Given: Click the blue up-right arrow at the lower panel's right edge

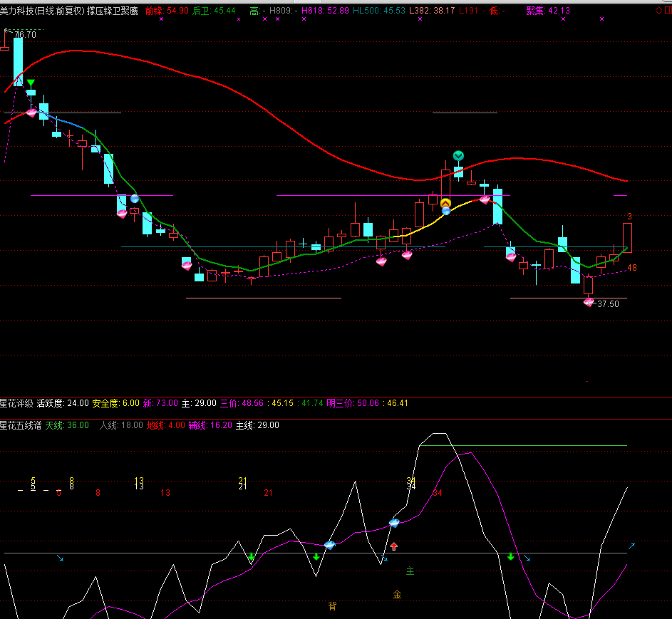Looking at the screenshot, I should [x=631, y=547].
